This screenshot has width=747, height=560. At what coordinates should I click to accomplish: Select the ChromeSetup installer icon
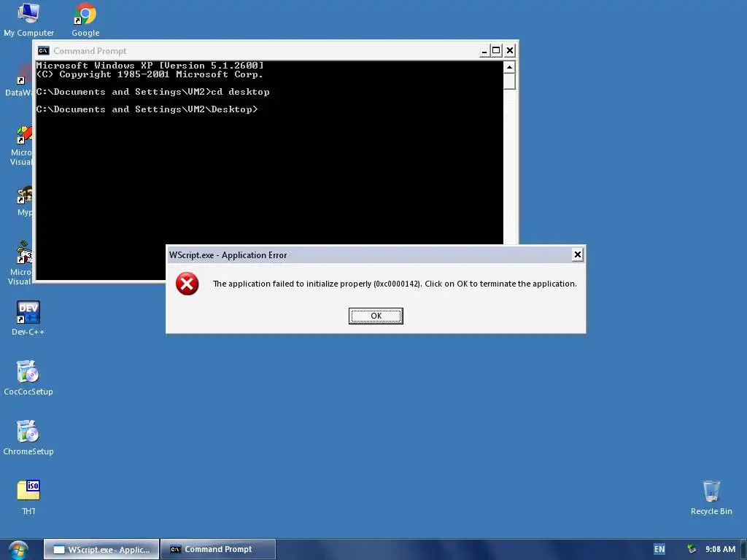click(x=28, y=438)
